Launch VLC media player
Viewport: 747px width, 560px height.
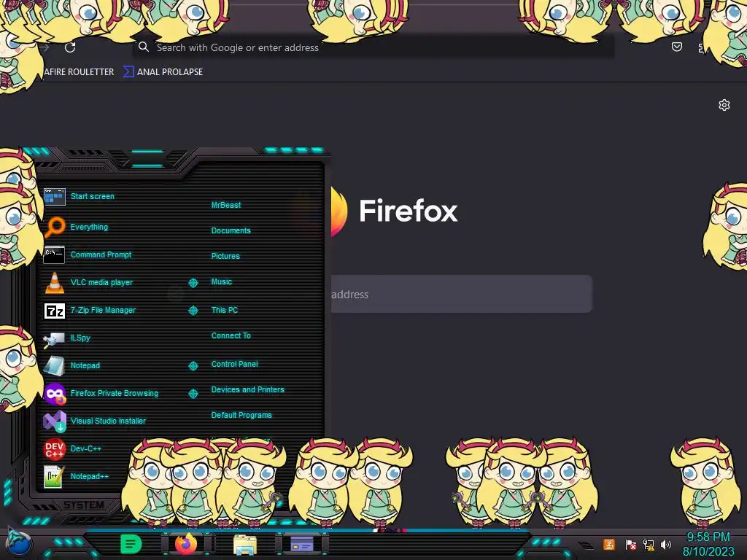coord(88,282)
